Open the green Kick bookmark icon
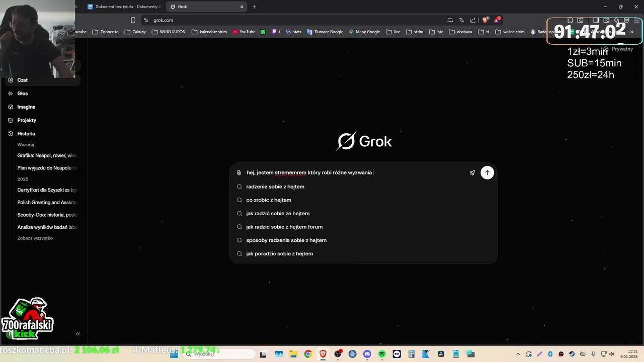The image size is (644, 362). point(263,32)
